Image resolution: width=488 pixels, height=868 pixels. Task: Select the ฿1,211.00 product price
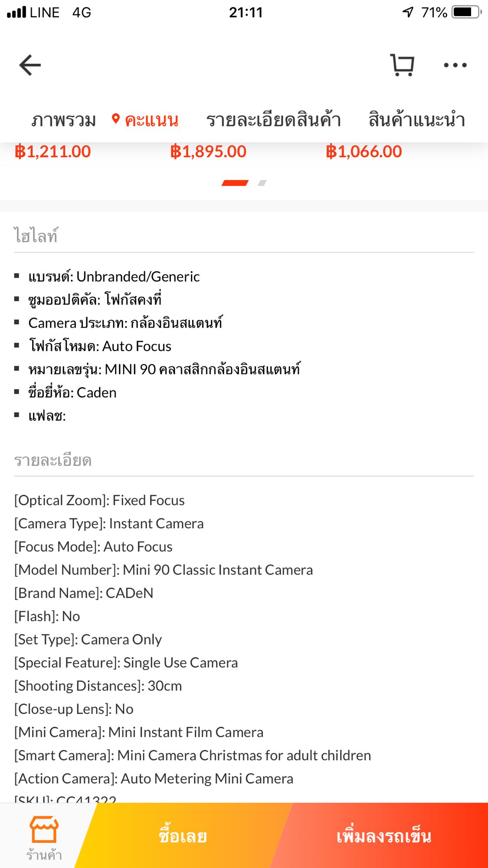click(52, 151)
